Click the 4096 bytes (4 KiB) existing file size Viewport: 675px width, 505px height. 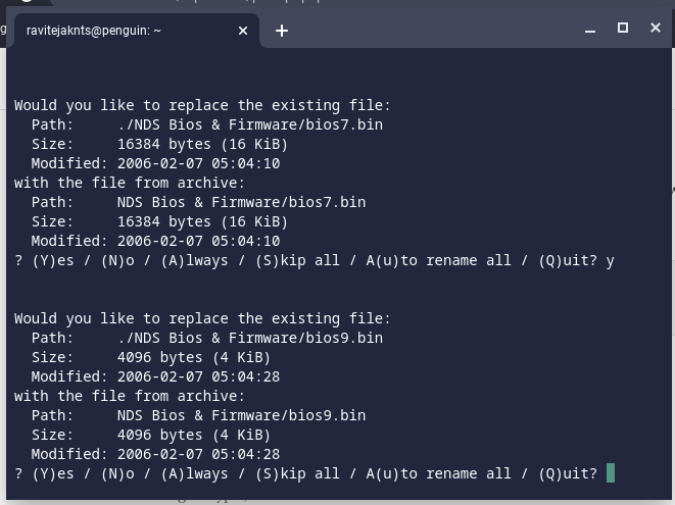193,357
